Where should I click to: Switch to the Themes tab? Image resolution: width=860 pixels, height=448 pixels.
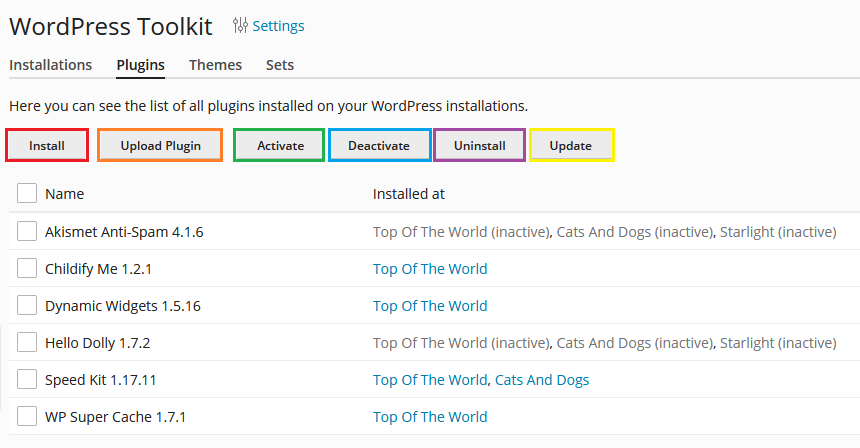[x=216, y=65]
